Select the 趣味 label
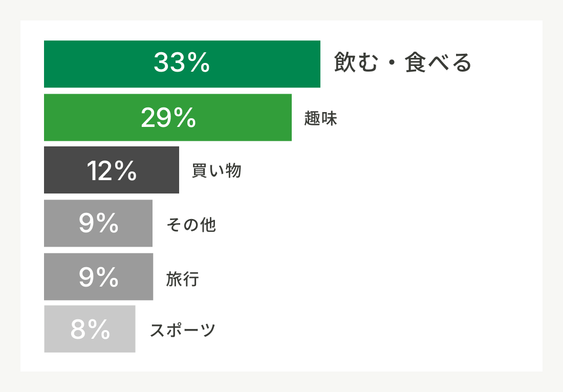The image size is (563, 392). pyautogui.click(x=320, y=118)
